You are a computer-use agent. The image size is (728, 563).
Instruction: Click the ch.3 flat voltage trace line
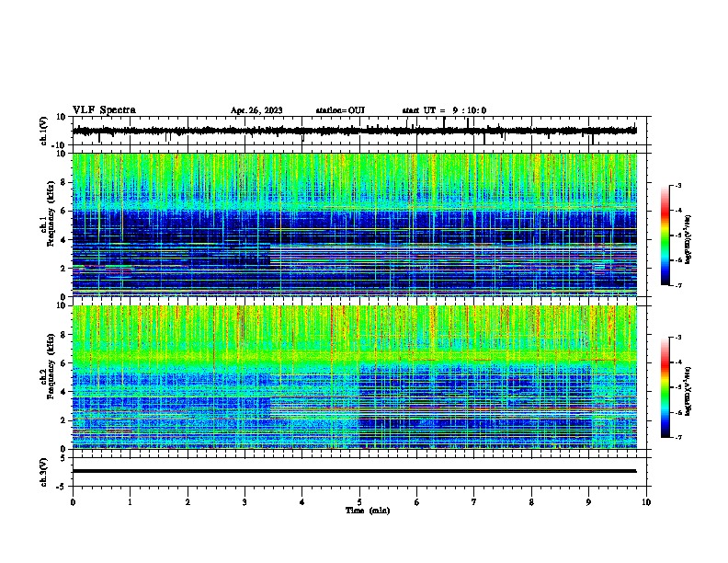(x=355, y=471)
